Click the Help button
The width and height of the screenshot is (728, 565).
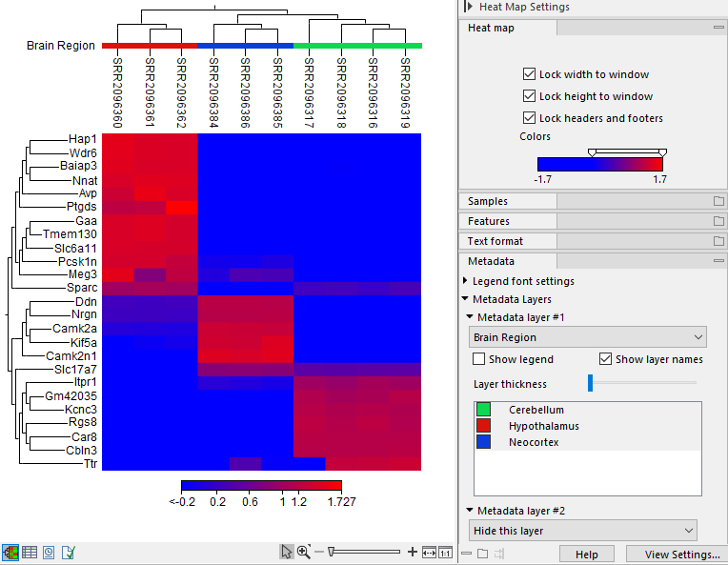coord(586,555)
